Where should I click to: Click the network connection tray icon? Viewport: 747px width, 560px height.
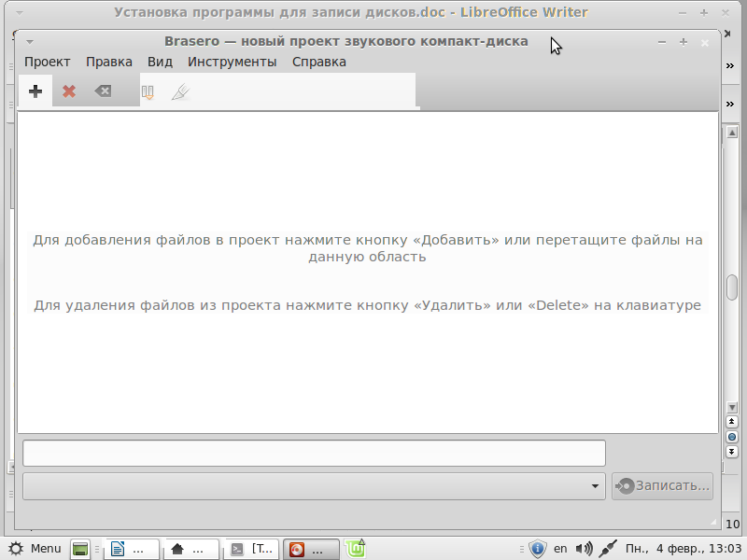pos(608,549)
